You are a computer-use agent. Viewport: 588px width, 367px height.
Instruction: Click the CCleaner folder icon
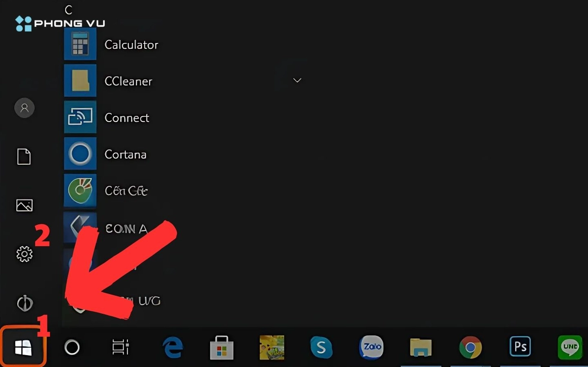[80, 81]
